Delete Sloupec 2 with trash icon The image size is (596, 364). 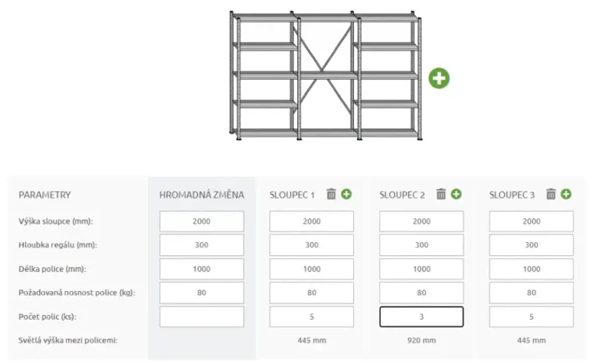tap(441, 194)
